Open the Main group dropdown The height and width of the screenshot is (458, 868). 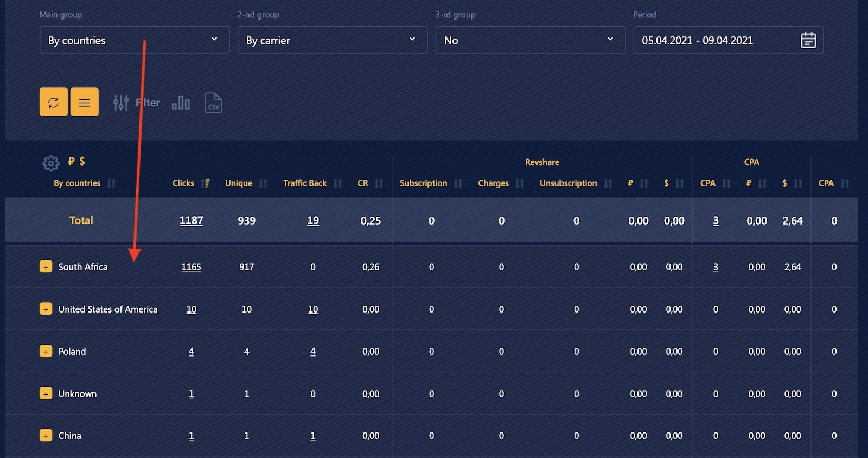134,40
